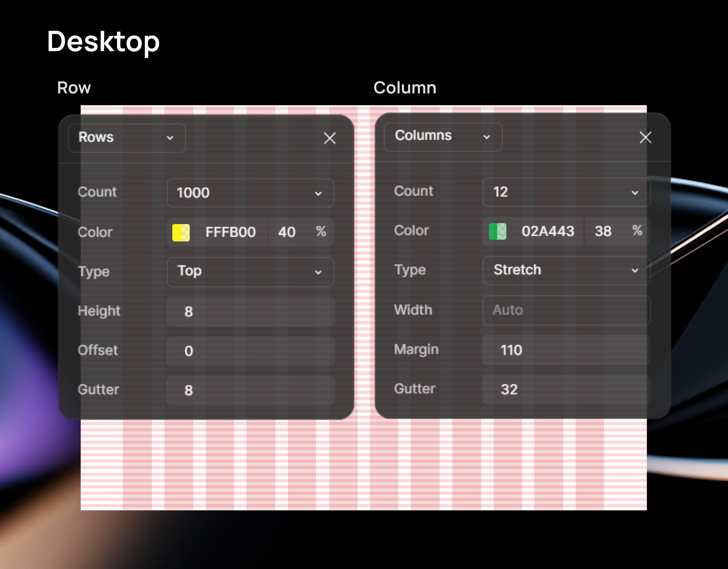The width and height of the screenshot is (728, 569).
Task: Click the green 02A443 color swatch
Action: (x=497, y=231)
